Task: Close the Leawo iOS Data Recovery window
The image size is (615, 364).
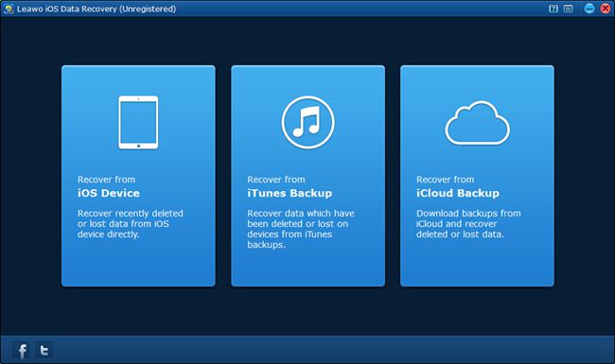Action: point(606,9)
